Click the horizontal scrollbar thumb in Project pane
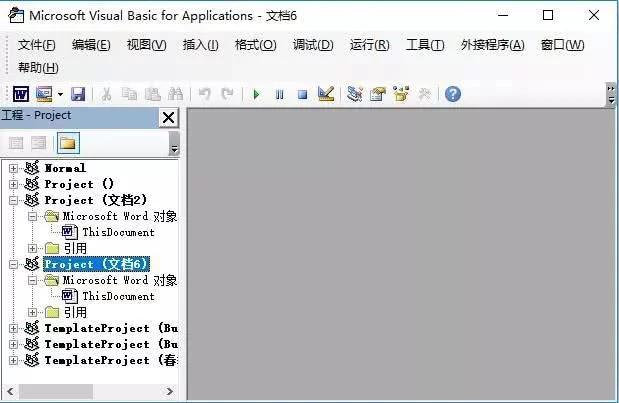The width and height of the screenshot is (619, 403). tap(56, 392)
